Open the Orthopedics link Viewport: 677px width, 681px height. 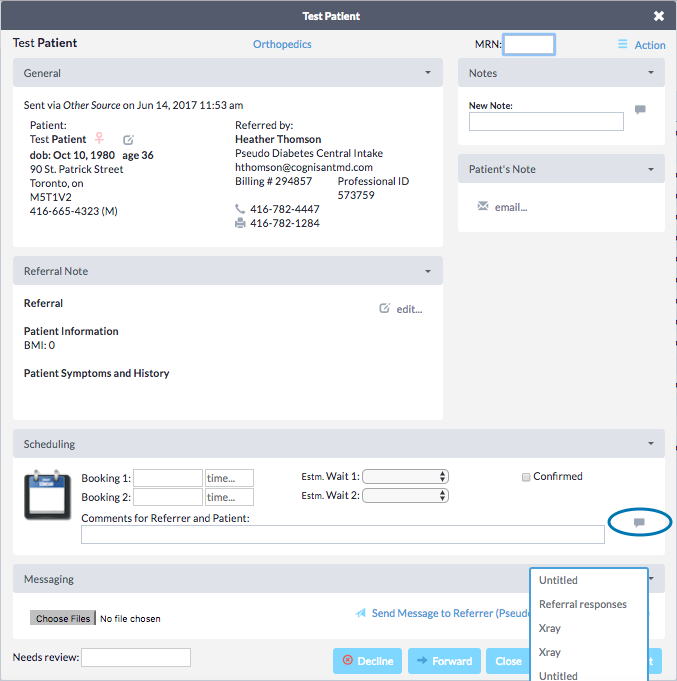pos(282,44)
